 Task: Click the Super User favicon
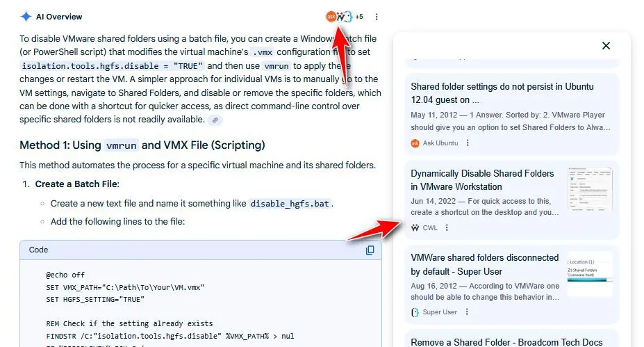(415, 312)
